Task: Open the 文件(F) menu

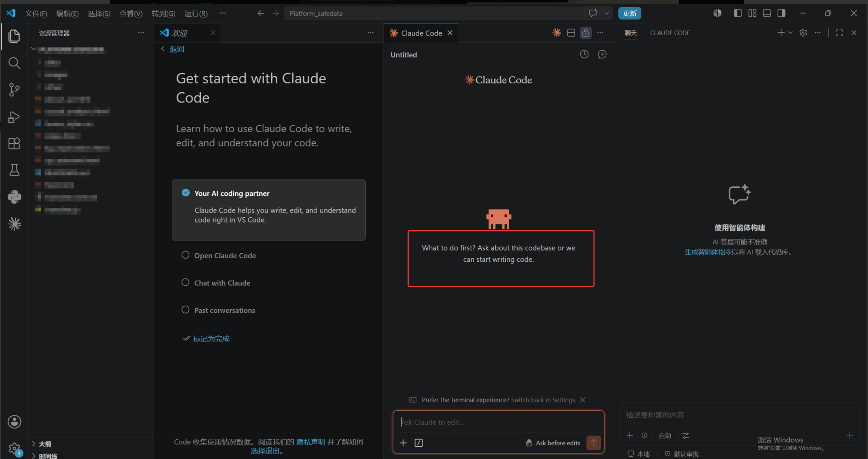Action: coord(36,14)
